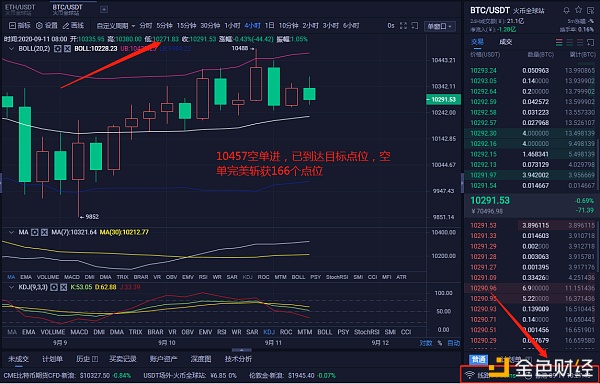Toggle 对数 logarithmic scale

tap(426, 343)
